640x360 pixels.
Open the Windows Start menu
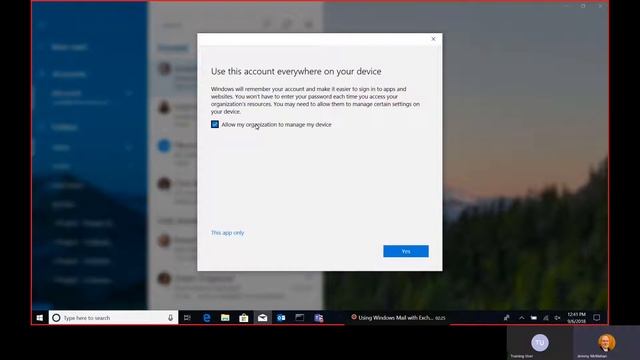click(40, 318)
